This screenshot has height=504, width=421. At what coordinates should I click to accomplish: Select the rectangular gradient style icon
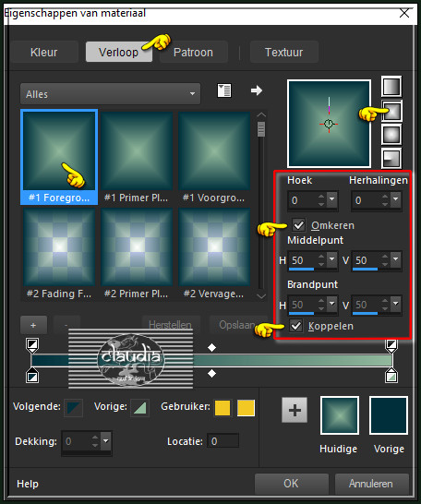(391, 111)
